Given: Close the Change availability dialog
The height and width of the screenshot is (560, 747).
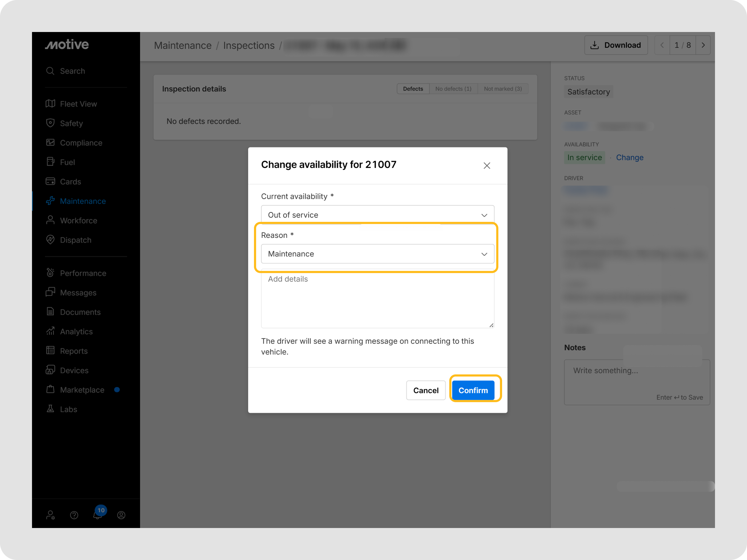Looking at the screenshot, I should (x=487, y=166).
